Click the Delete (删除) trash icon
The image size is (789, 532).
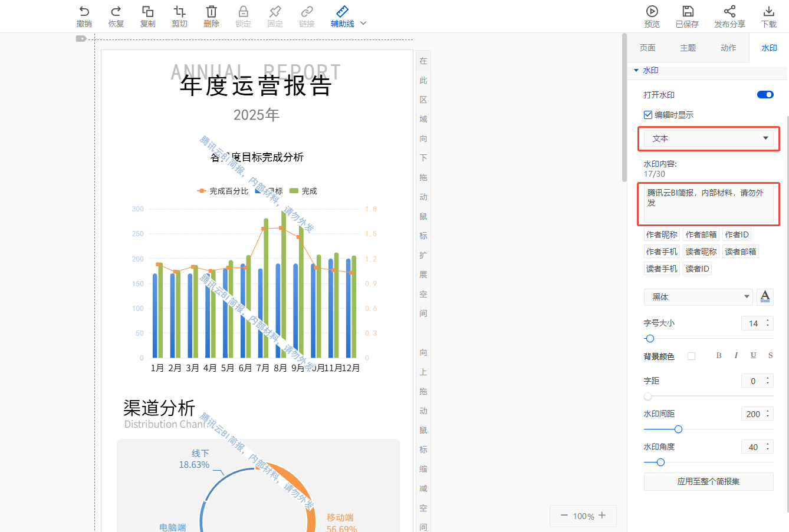click(211, 11)
